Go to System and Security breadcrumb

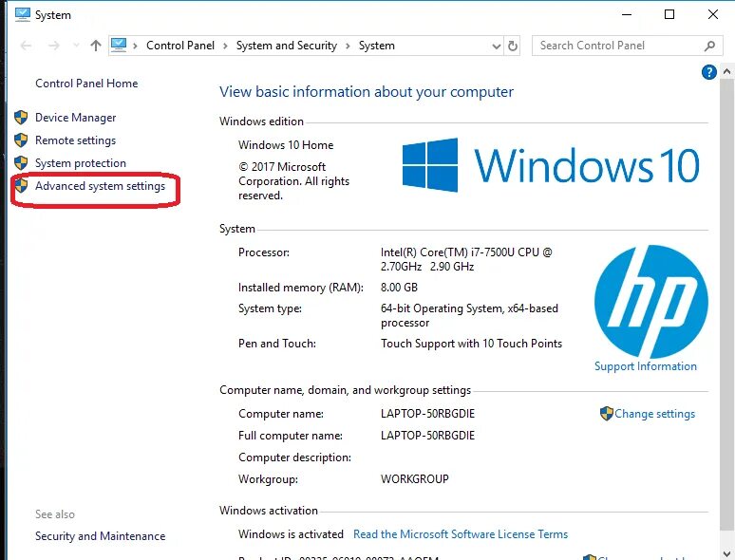tap(287, 46)
